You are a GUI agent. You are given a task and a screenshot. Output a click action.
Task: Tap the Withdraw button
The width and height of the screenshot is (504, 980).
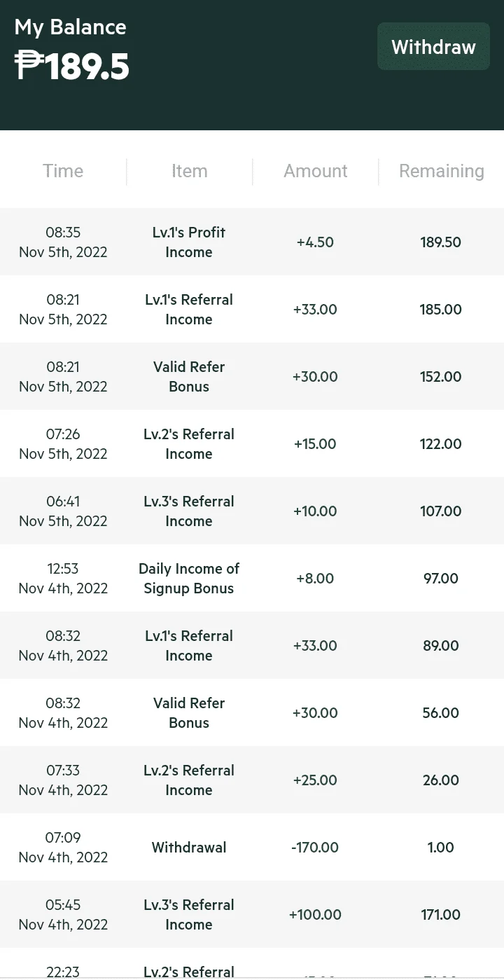433,46
